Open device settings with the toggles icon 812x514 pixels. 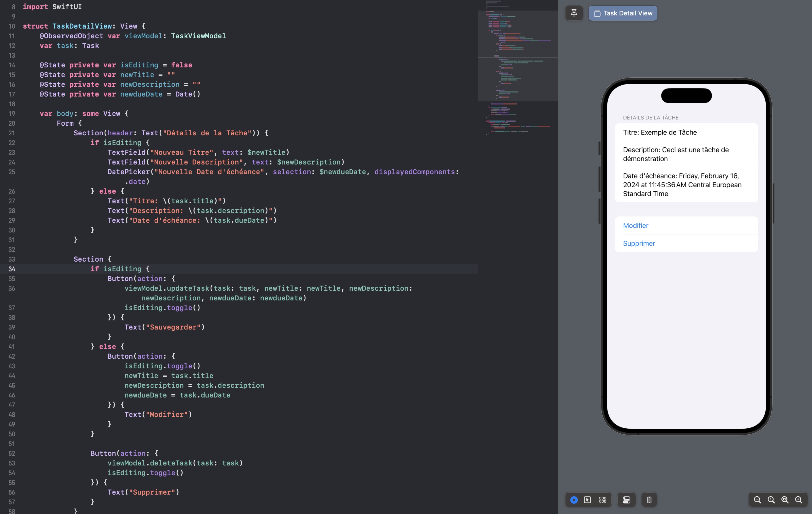click(627, 500)
